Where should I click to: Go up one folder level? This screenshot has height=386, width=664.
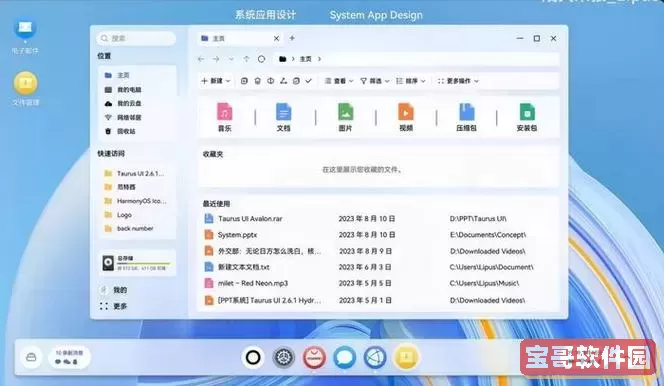tap(246, 59)
